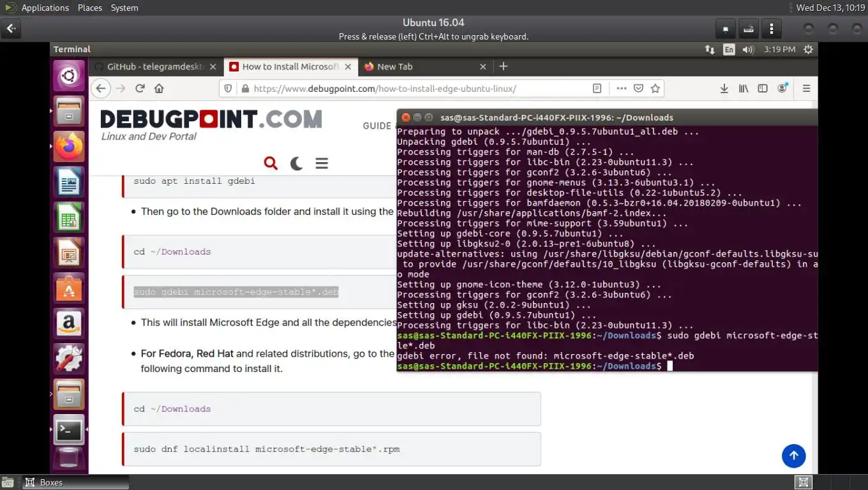
Task: Click the Ubuntu dash home icon
Action: click(69, 77)
